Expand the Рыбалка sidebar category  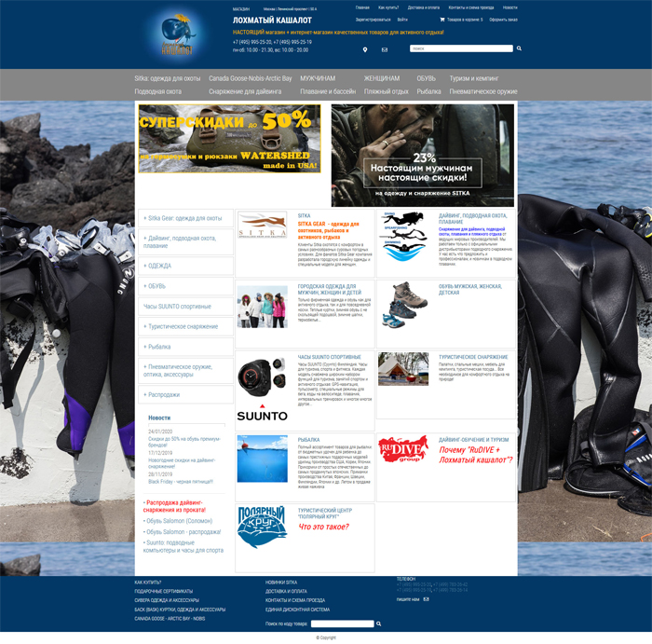click(185, 347)
